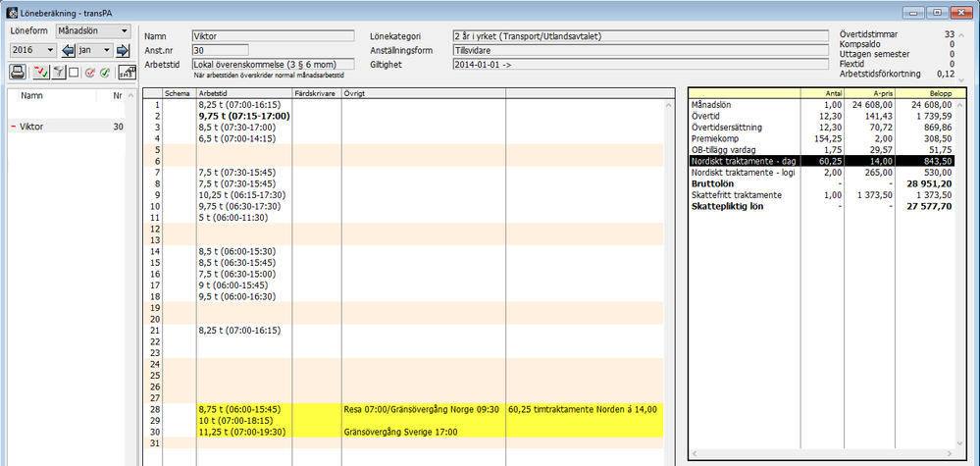Click the red and green checkmarks icon
The image size is (980, 466).
(x=40, y=72)
